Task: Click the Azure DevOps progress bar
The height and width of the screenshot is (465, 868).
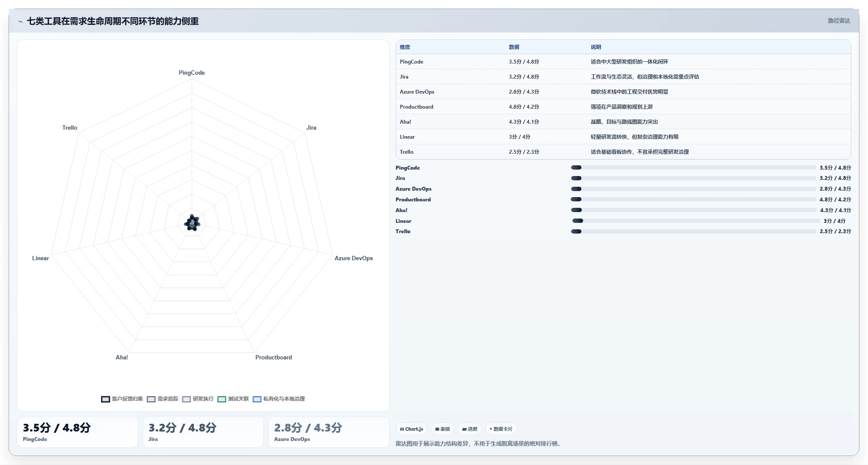Action: point(694,189)
